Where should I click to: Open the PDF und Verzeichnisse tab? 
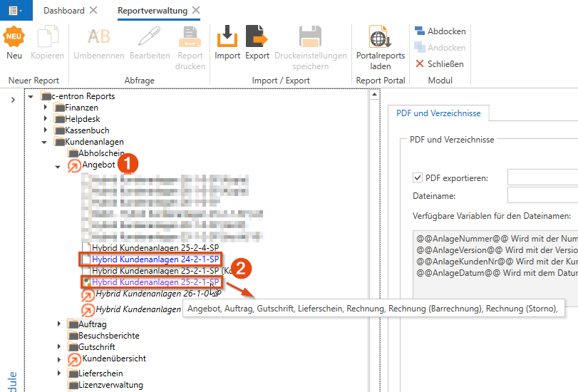[438, 113]
